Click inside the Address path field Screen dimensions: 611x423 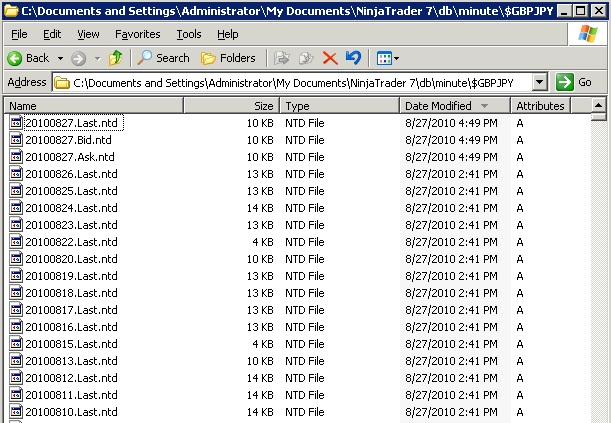[x=292, y=83]
